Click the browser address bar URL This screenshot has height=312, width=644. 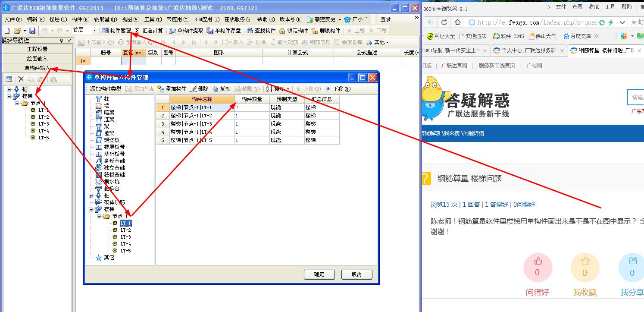537,22
